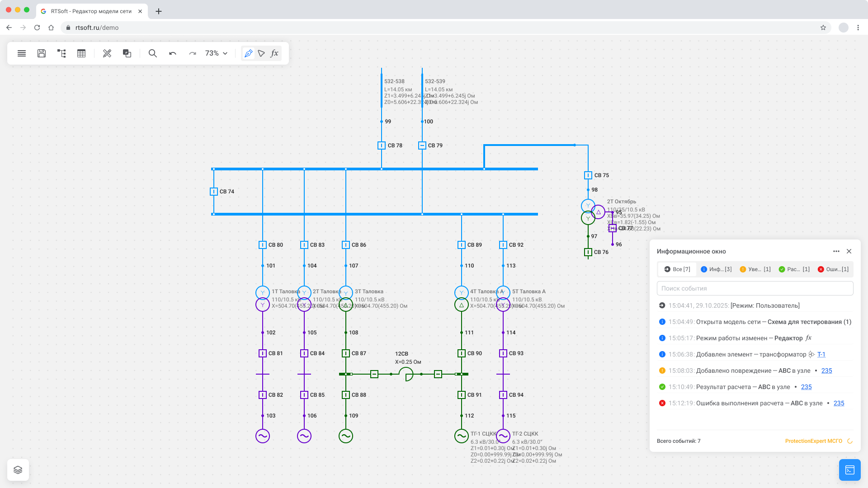868x488 pixels.
Task: Save the network model
Action: click(x=42, y=53)
